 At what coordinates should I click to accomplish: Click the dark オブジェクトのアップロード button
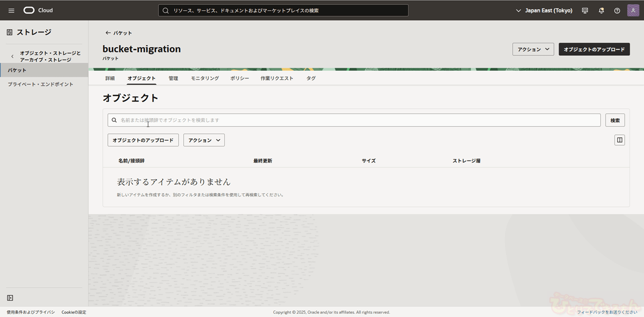click(x=594, y=49)
